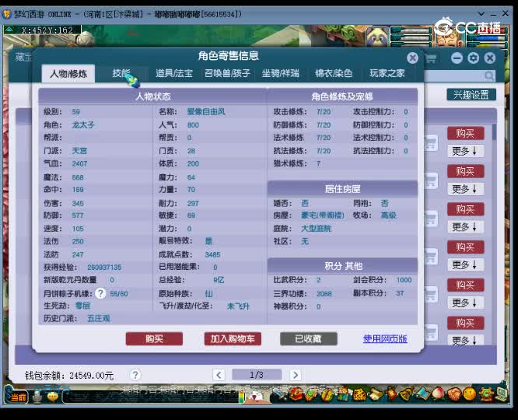Click the panda pet's top status bar
Screen dimensions: 518x420
[x=411, y=31]
